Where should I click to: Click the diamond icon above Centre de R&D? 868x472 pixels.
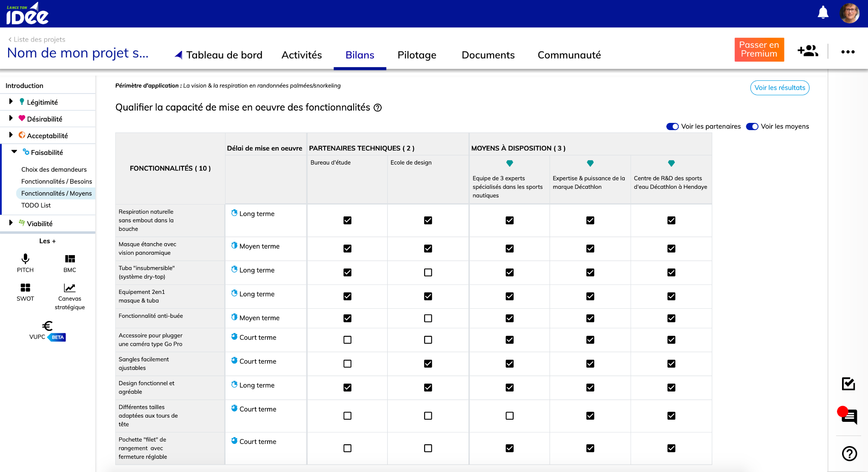671,163
